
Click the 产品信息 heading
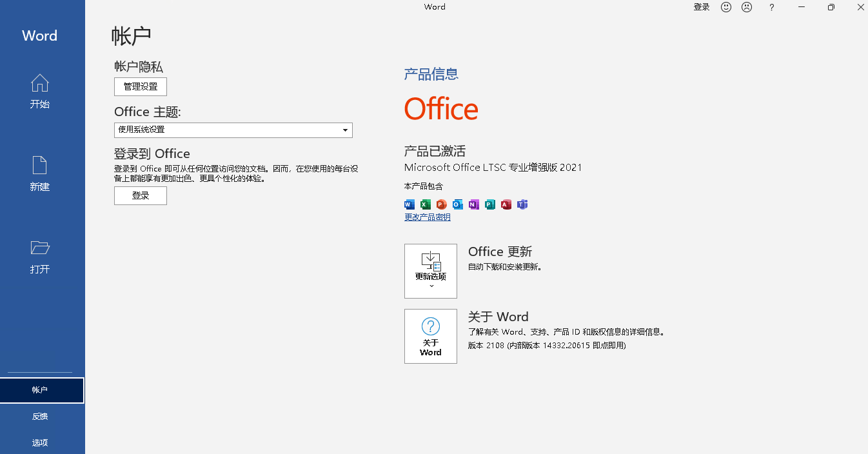point(431,74)
